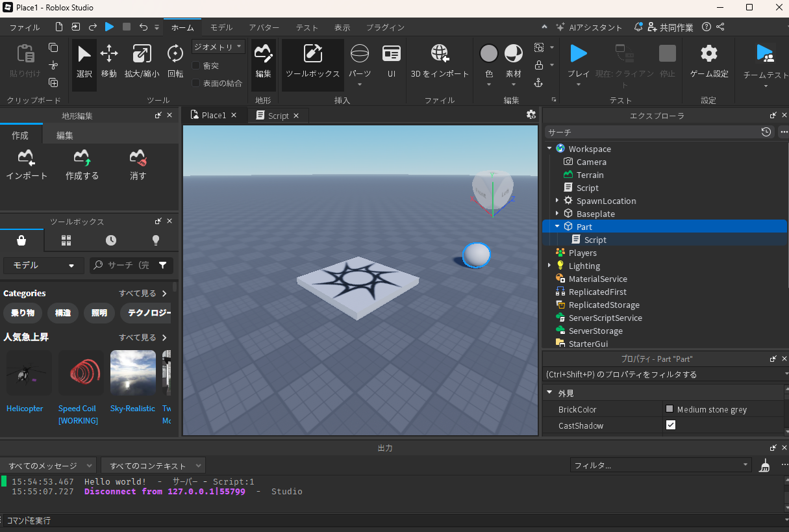This screenshot has height=532, width=789.
Task: Switch to the モデル ribbon tab
Action: [x=221, y=27]
